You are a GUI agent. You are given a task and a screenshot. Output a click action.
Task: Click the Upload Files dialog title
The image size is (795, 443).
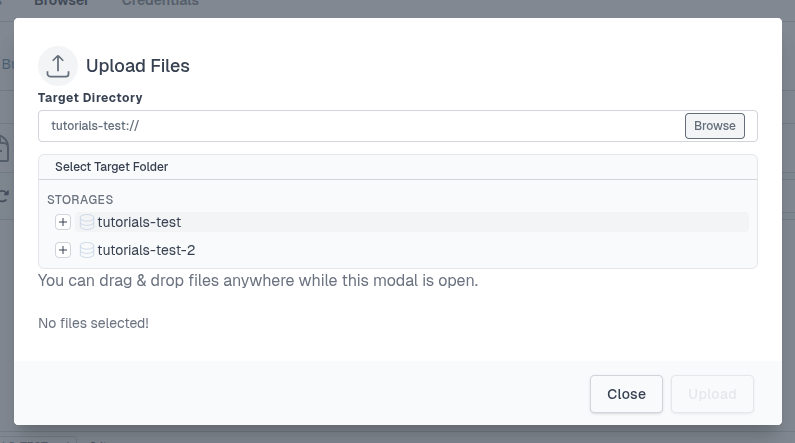pos(138,66)
